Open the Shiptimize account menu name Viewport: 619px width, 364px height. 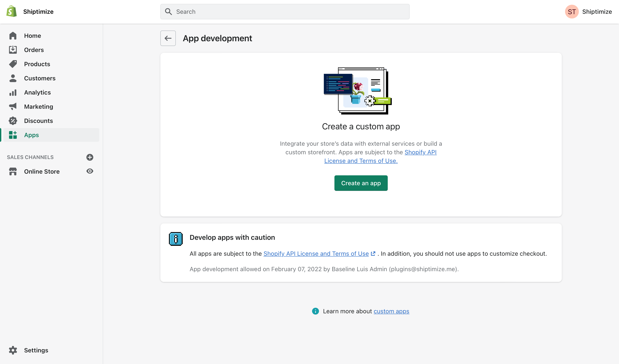point(597,12)
